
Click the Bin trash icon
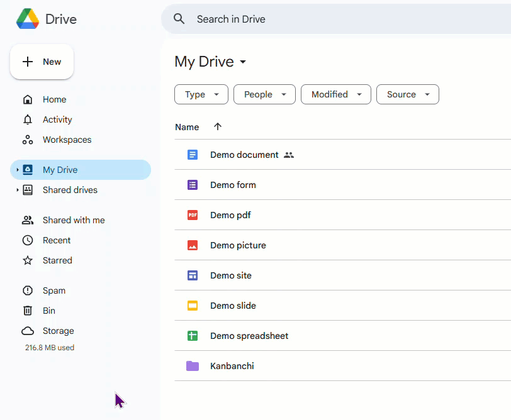28,311
